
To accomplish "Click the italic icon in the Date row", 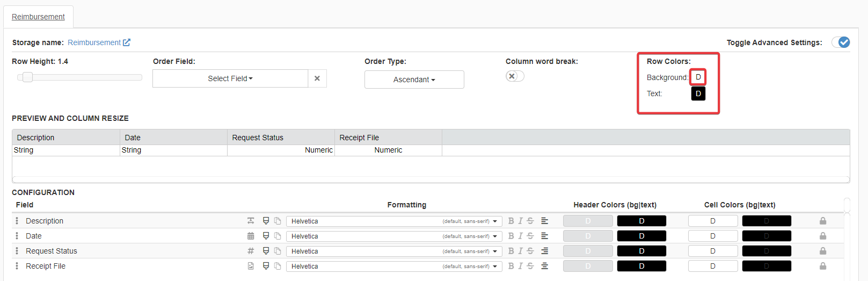I will (520, 236).
